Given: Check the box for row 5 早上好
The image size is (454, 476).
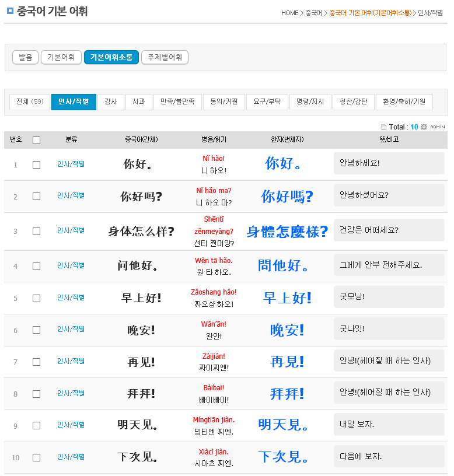Looking at the screenshot, I should coord(36,298).
